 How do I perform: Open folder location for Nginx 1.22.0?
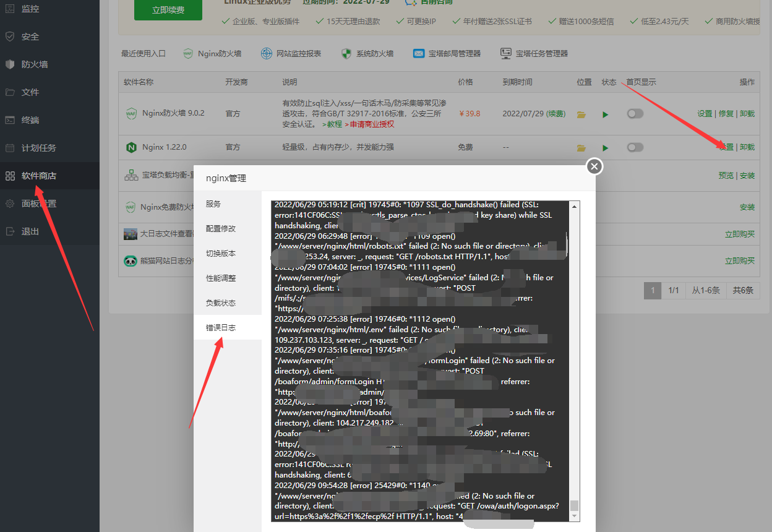pos(581,148)
